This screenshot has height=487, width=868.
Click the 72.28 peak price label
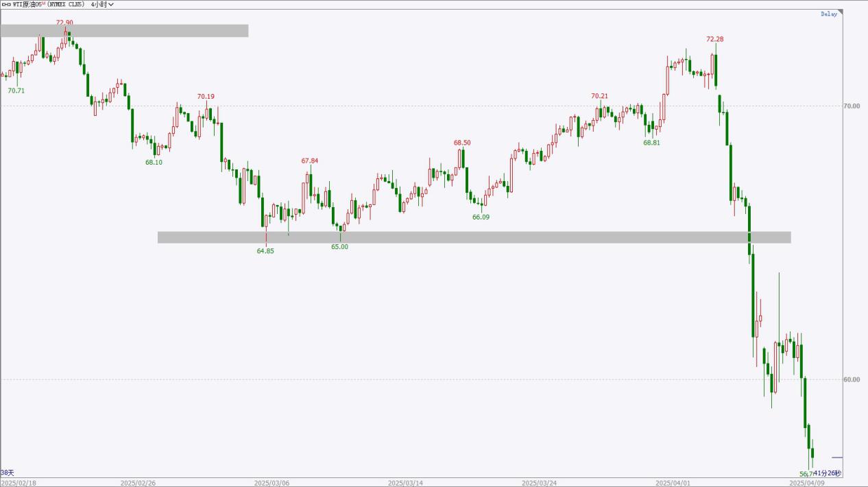715,39
